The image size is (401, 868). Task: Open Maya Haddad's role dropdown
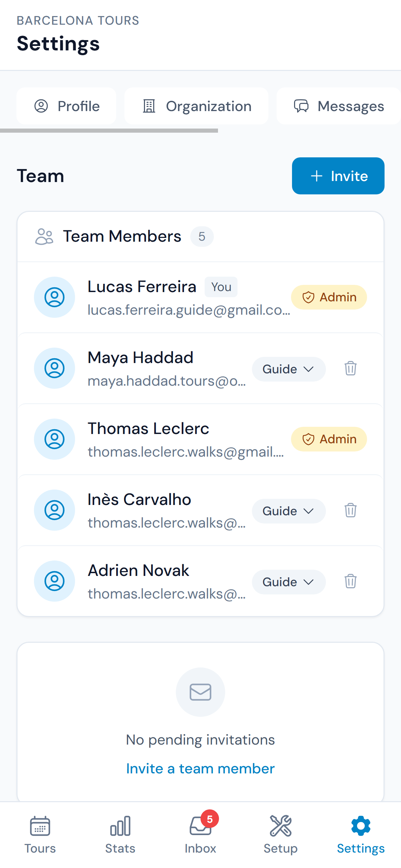pos(289,369)
